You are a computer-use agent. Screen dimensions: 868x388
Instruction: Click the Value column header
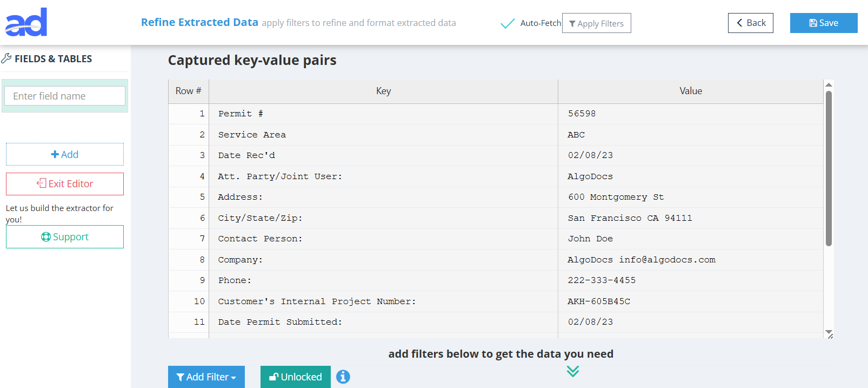click(691, 91)
